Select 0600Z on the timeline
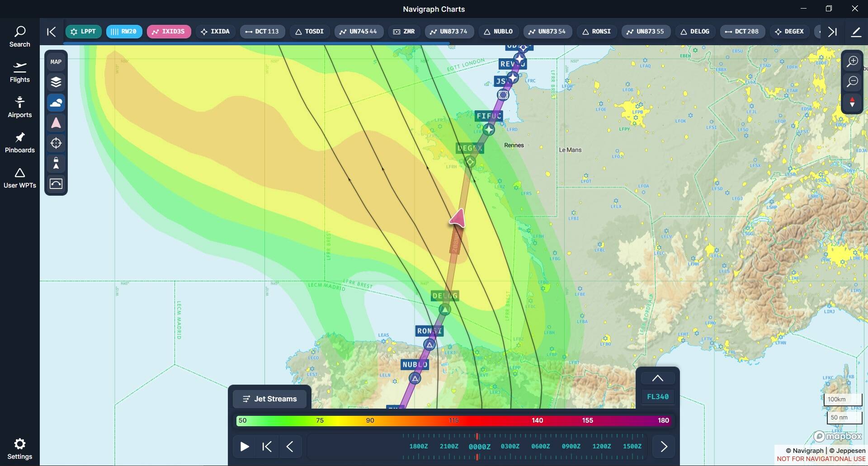 point(541,446)
